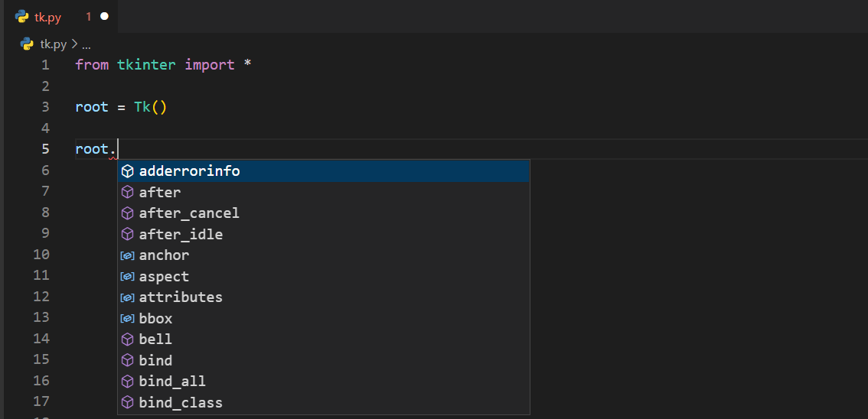
Task: Choose the bind completion entry
Action: pyautogui.click(x=155, y=361)
